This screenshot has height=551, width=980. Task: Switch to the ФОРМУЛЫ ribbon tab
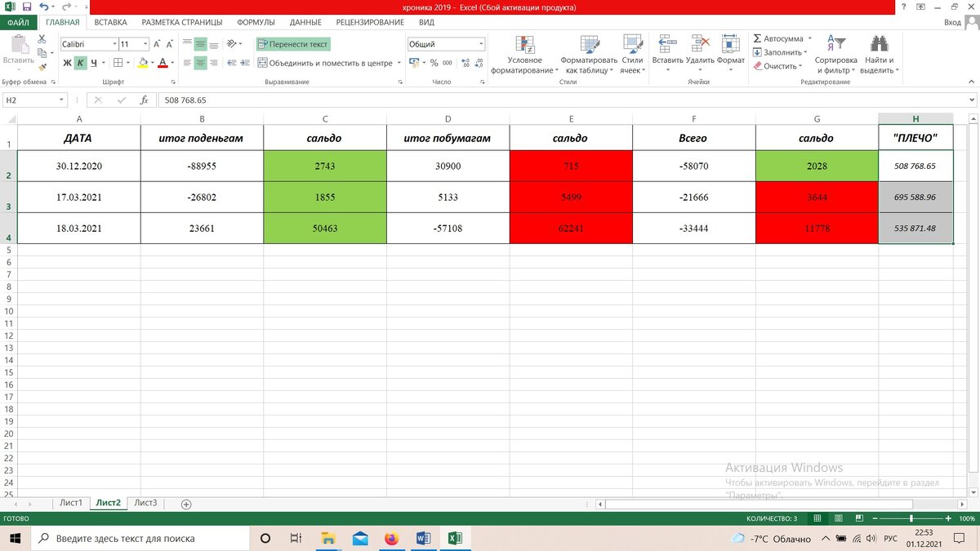coord(256,22)
